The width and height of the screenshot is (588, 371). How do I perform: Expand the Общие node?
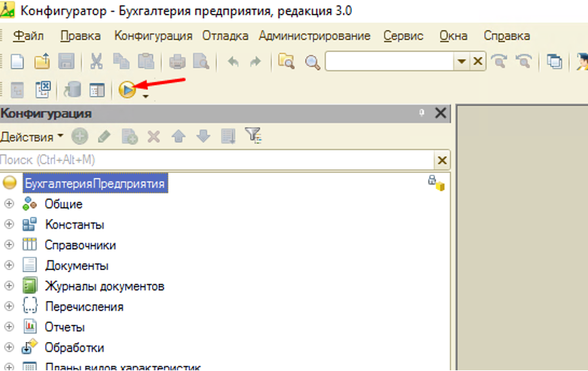pos(9,204)
